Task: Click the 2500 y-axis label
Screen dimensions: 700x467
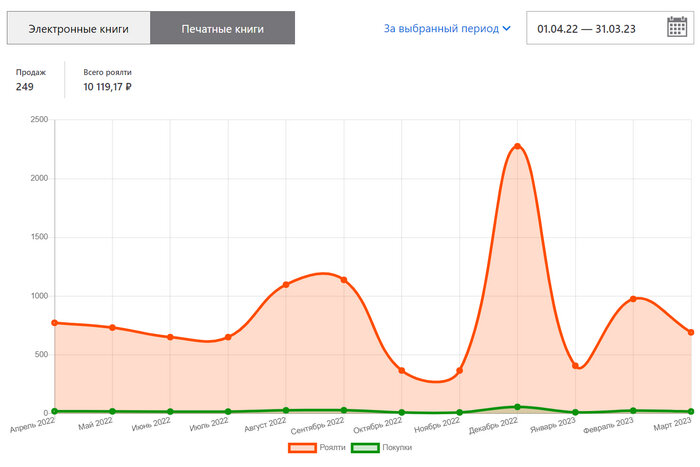Action: (39, 120)
